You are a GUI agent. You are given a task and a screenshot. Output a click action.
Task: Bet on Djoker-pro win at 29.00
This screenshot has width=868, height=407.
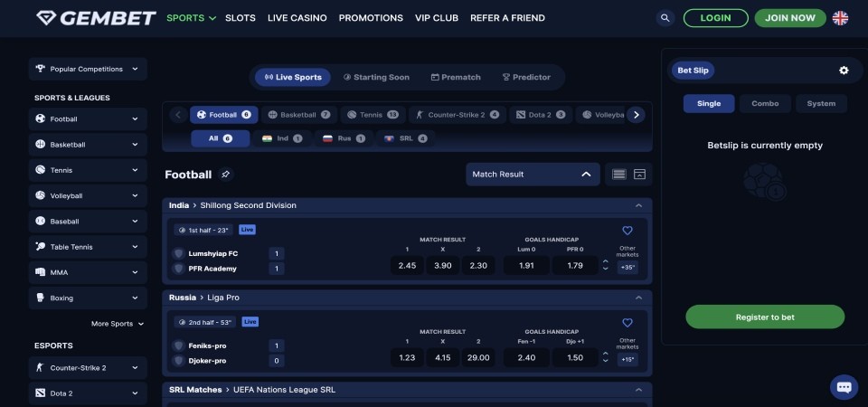coord(478,357)
